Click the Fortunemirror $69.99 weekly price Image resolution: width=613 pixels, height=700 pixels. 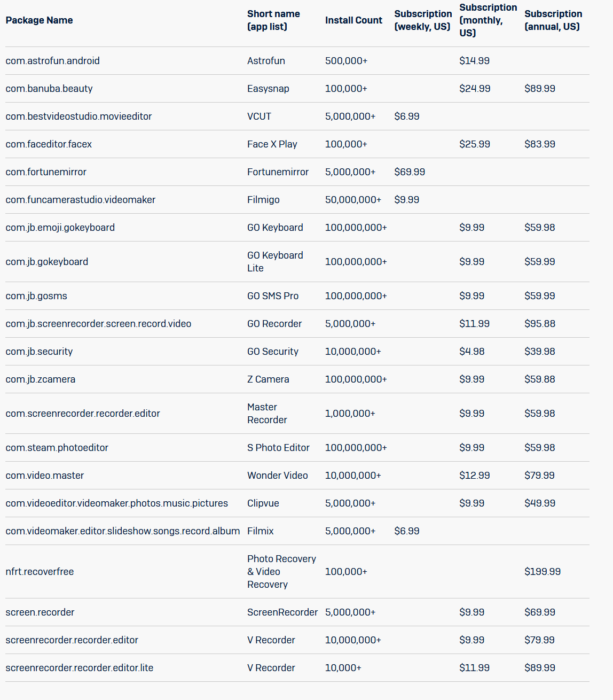[x=410, y=172]
